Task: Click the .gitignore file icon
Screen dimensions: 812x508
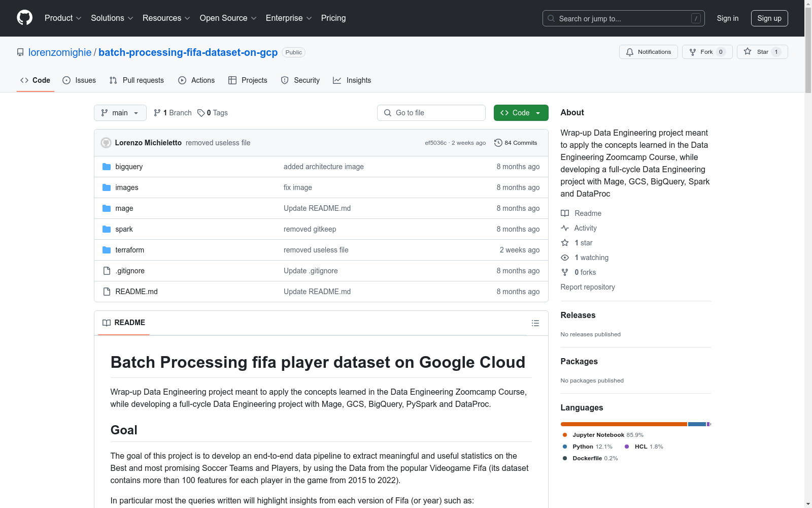Action: 107,271
